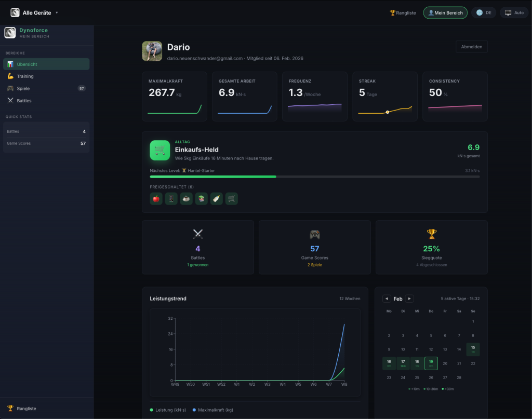
Task: Click the shopping cart Einkaufs-Held badge icon
Action: click(159, 151)
